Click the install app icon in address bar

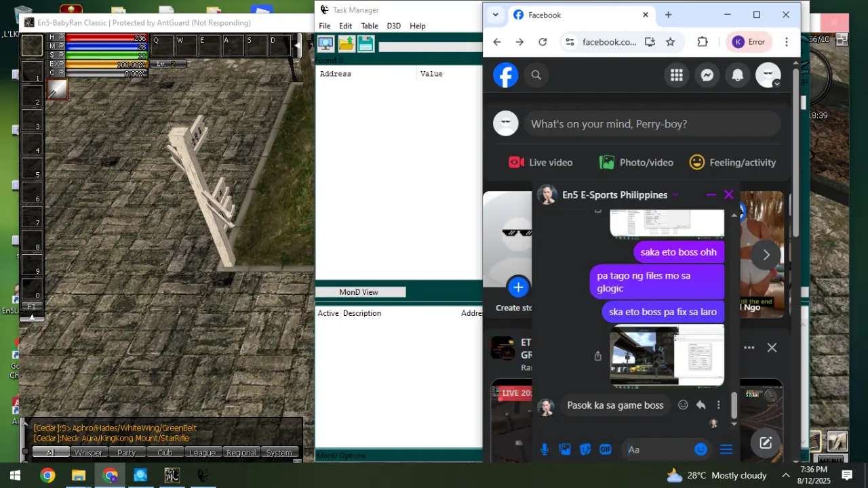point(650,42)
